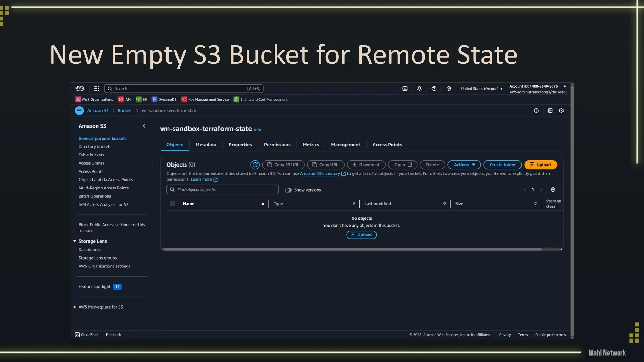This screenshot has height=362, width=644.
Task: Refresh the objects list
Action: point(255,165)
